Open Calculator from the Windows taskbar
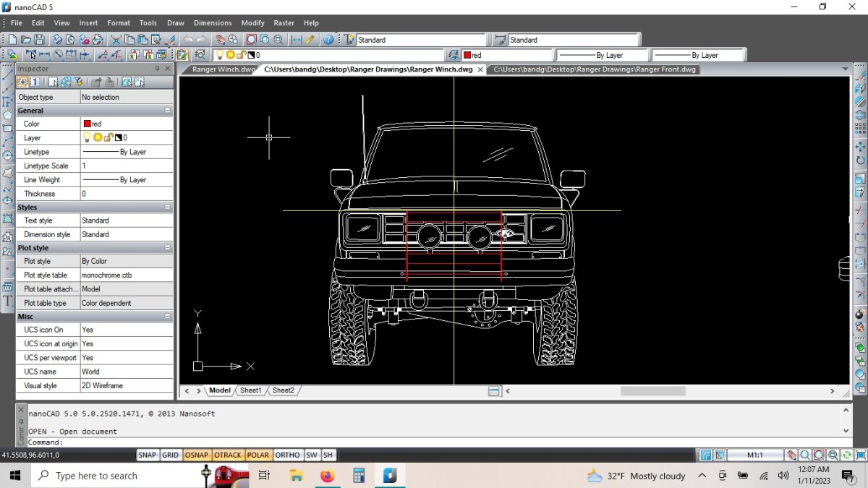Viewport: 868px width, 488px height. (358, 475)
